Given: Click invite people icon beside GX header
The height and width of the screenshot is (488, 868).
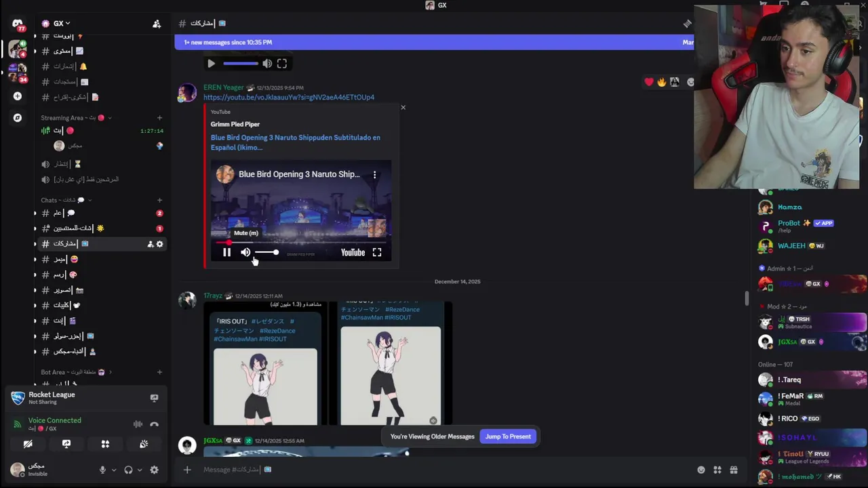Looking at the screenshot, I should 157,24.
